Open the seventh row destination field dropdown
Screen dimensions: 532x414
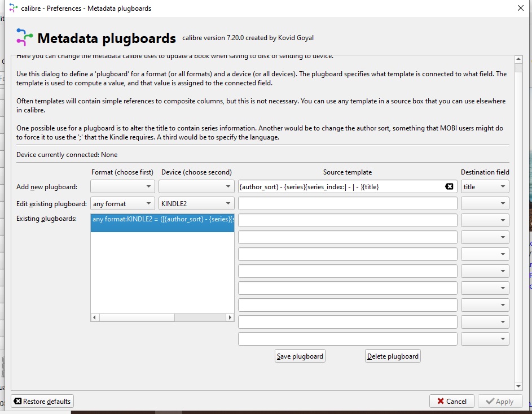tap(485, 288)
